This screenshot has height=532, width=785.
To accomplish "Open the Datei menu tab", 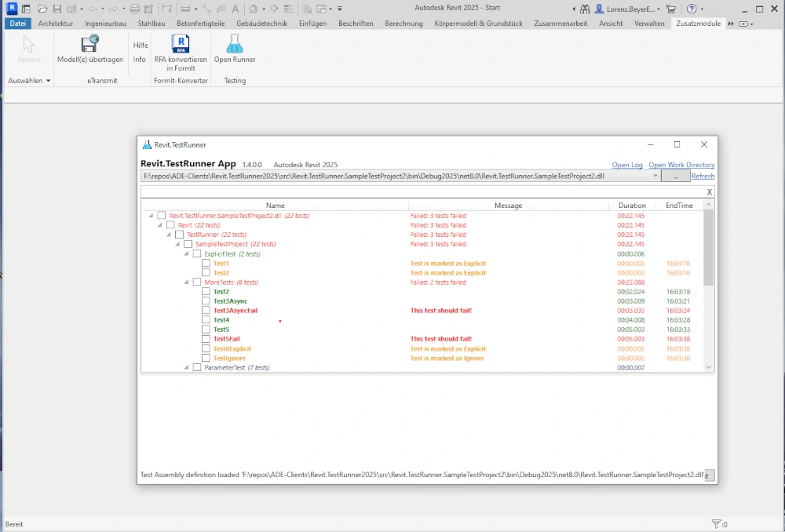I will (x=17, y=23).
